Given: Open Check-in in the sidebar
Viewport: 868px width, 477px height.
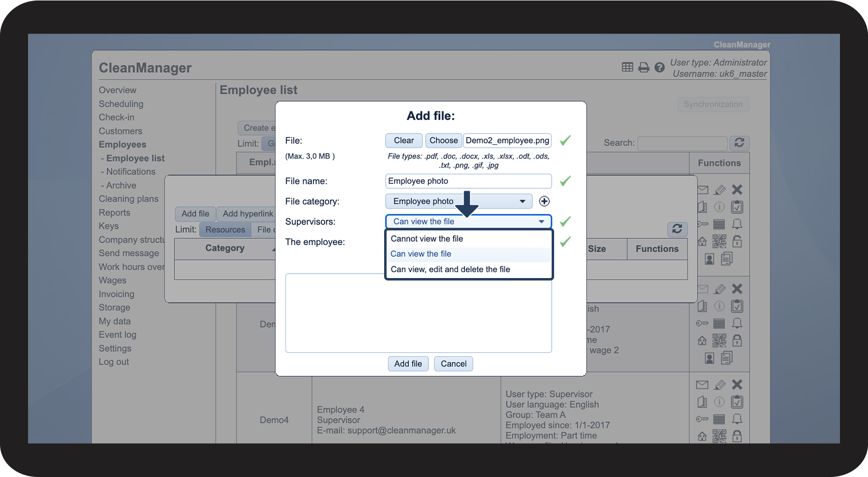Looking at the screenshot, I should [116, 117].
